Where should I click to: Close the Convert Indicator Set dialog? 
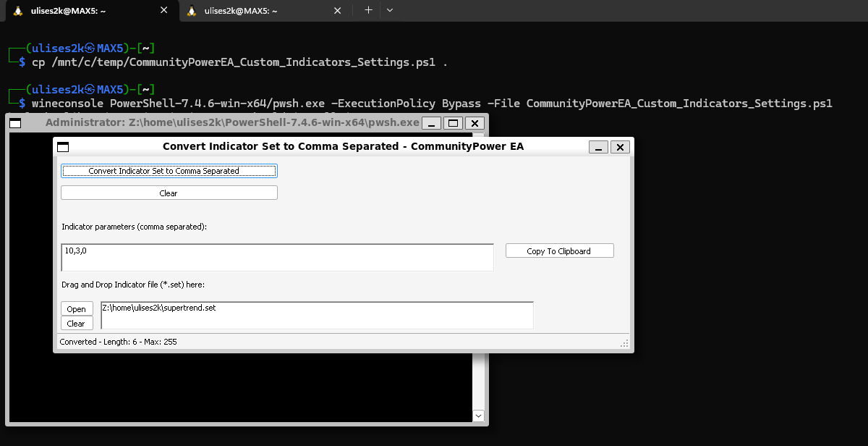(x=620, y=147)
